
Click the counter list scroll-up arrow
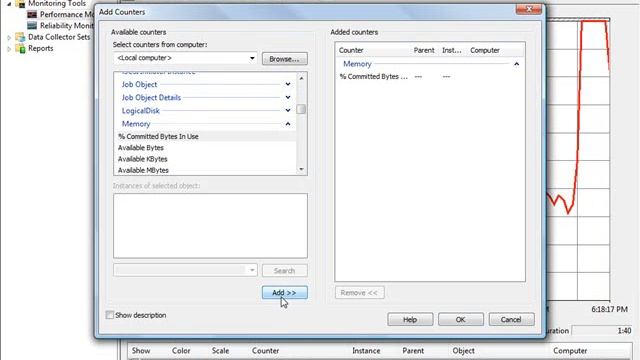pos(301,78)
